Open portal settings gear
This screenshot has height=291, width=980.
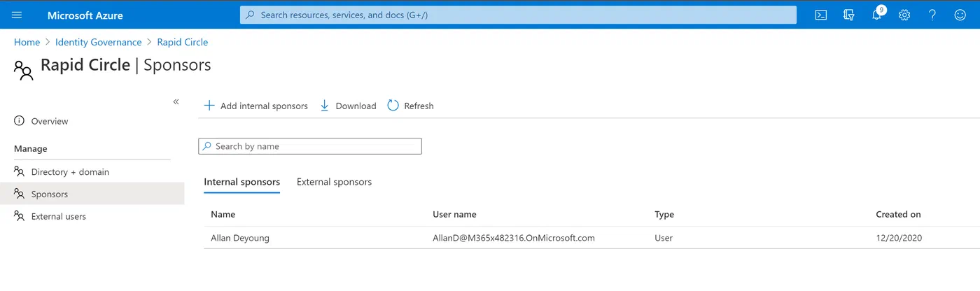tap(904, 15)
